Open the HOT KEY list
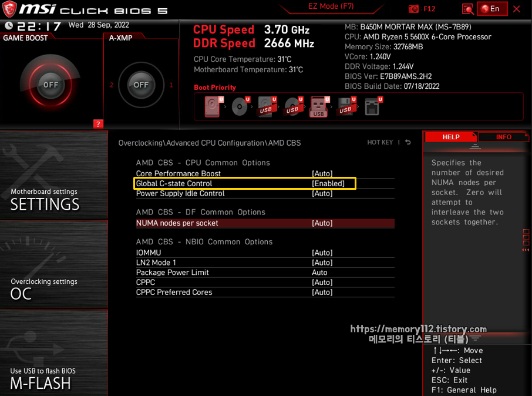The width and height of the screenshot is (532, 396). click(380, 142)
